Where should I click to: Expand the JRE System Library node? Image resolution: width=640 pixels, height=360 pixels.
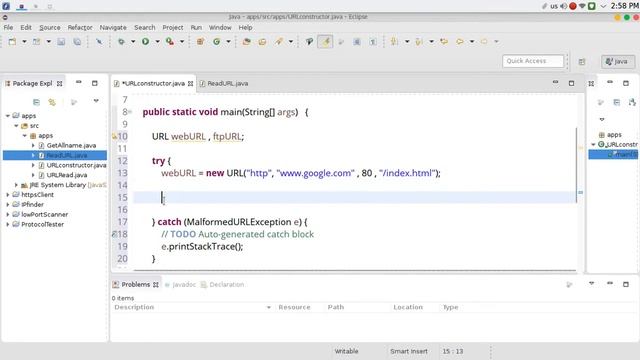(x=16, y=185)
